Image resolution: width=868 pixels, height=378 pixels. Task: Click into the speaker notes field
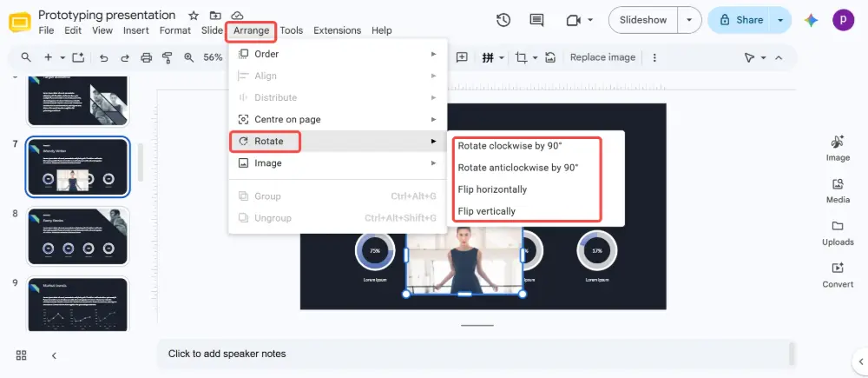pos(476,354)
